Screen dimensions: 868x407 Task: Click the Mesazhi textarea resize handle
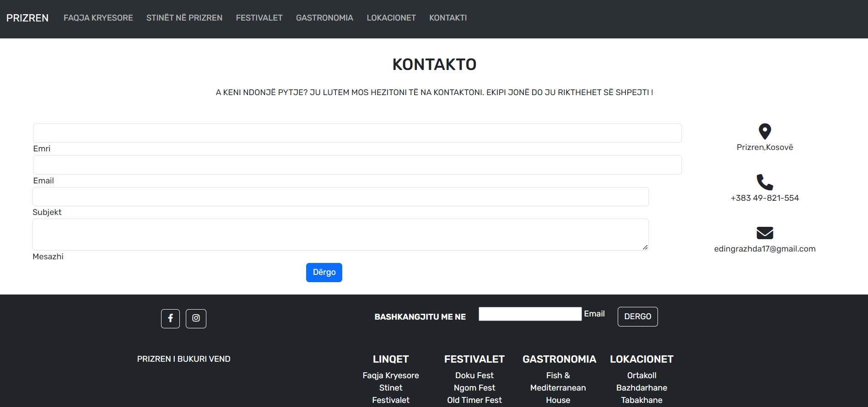click(645, 247)
